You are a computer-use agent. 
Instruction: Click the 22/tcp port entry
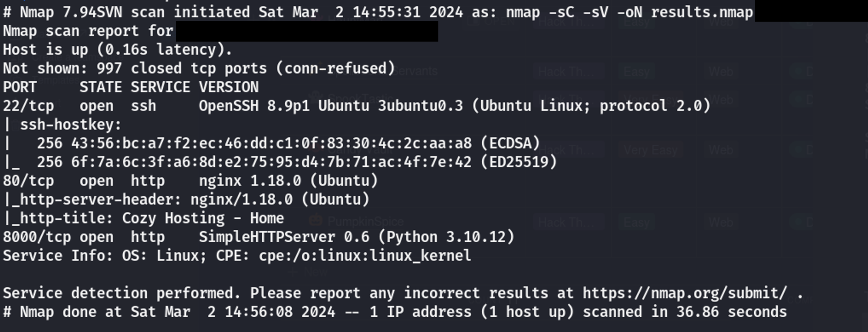28,106
